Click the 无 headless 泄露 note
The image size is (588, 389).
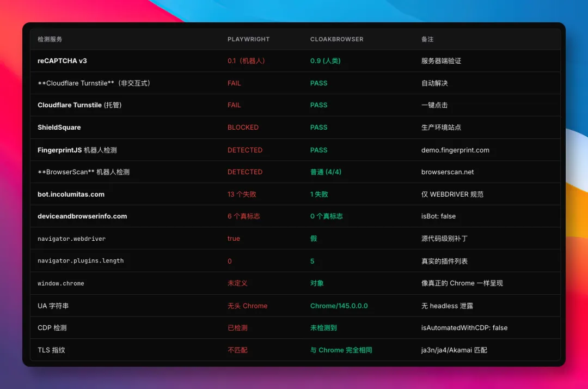tap(447, 306)
